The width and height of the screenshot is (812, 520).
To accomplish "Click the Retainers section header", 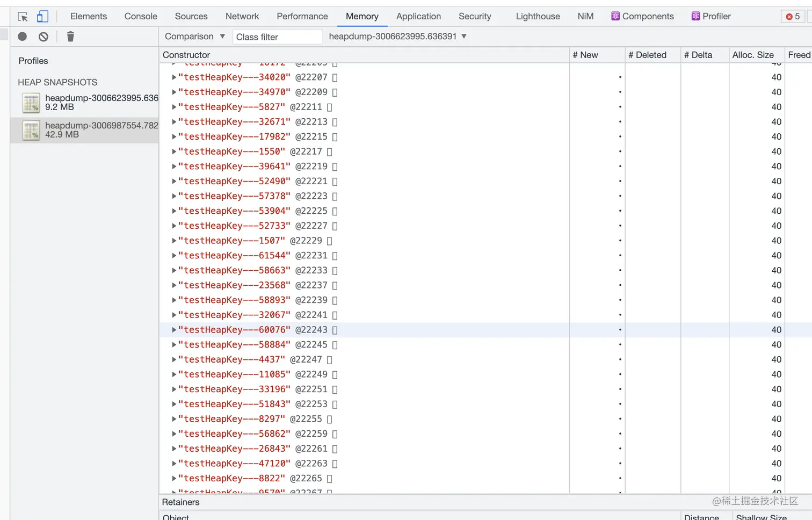I will coord(180,502).
